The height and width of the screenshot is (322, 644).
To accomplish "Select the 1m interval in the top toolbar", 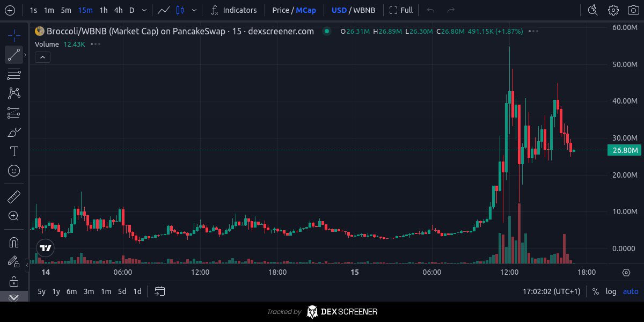I will point(49,10).
